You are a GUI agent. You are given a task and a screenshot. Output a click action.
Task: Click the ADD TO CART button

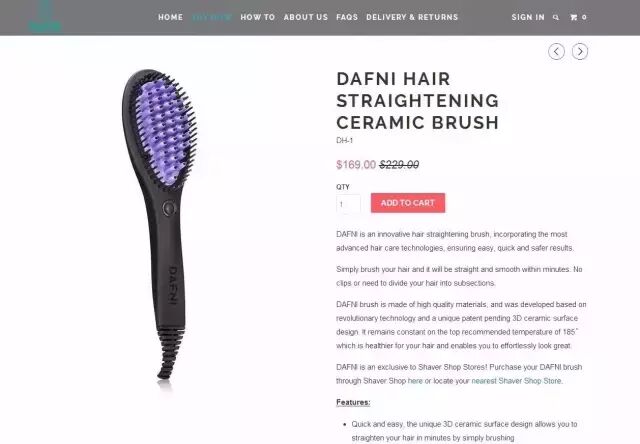pyautogui.click(x=408, y=203)
